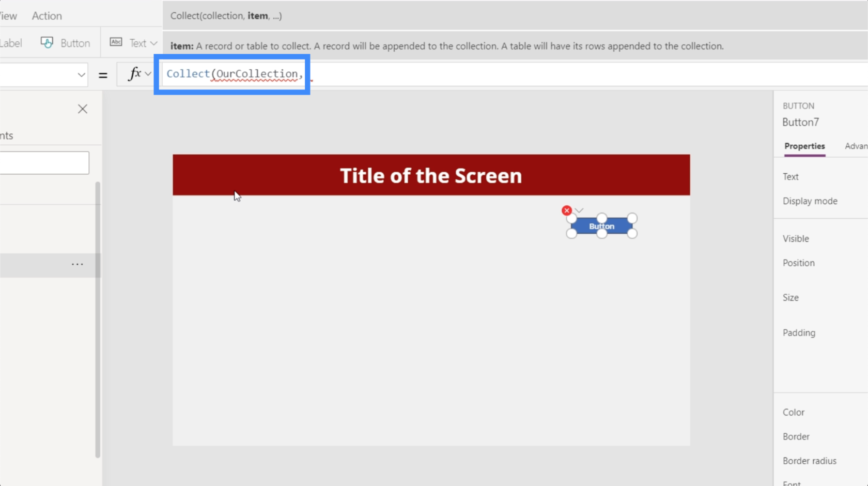Click the Border property label
Viewport: 868px width, 486px height.
pos(796,437)
